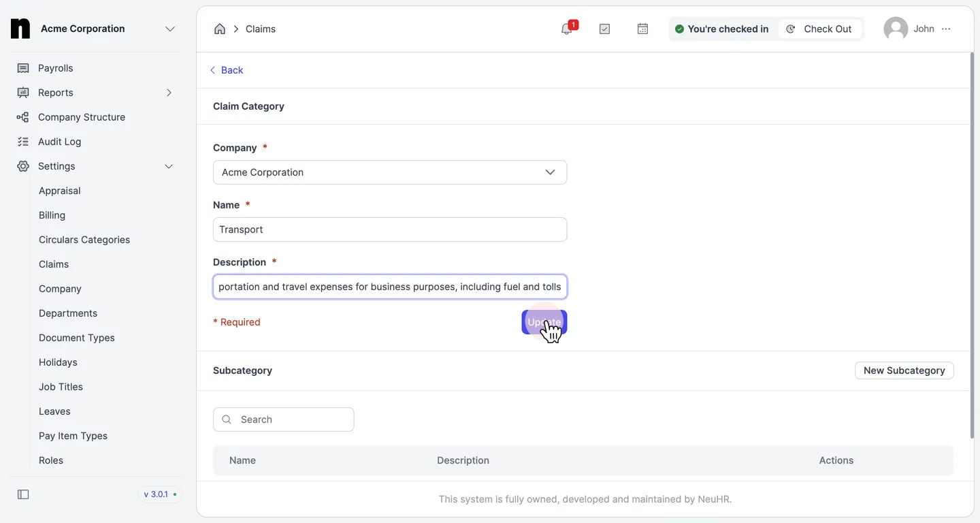980x523 pixels.
Task: Click the New Subcategory button
Action: 904,370
